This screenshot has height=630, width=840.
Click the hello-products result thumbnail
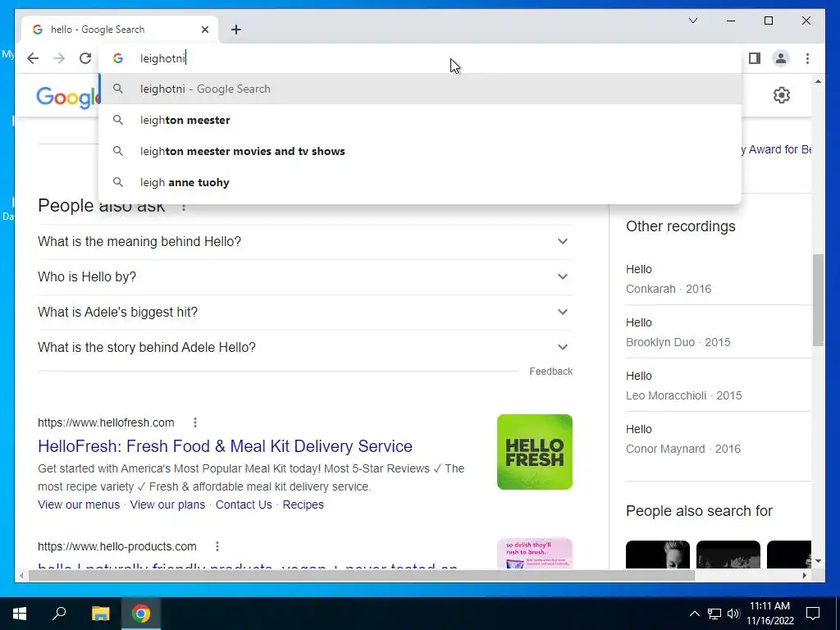[535, 554]
